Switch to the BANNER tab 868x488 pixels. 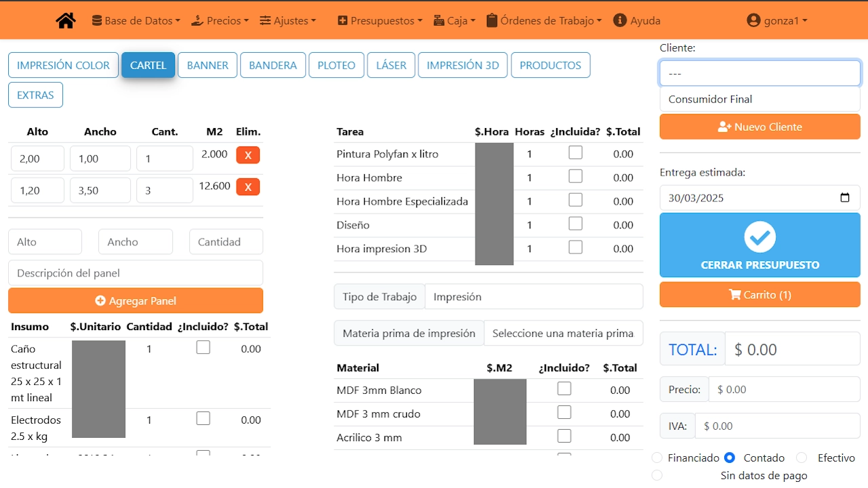point(208,65)
